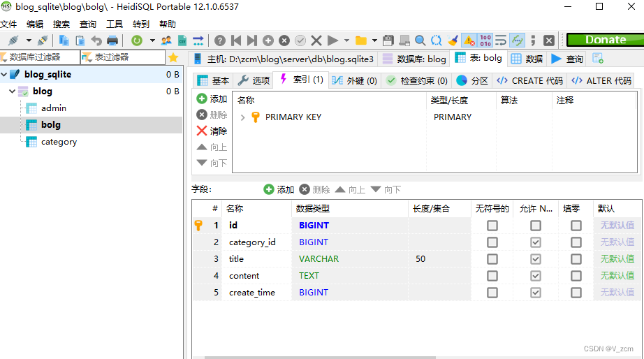Open dropdown next to connect icon
The image size is (644, 359).
(29, 41)
